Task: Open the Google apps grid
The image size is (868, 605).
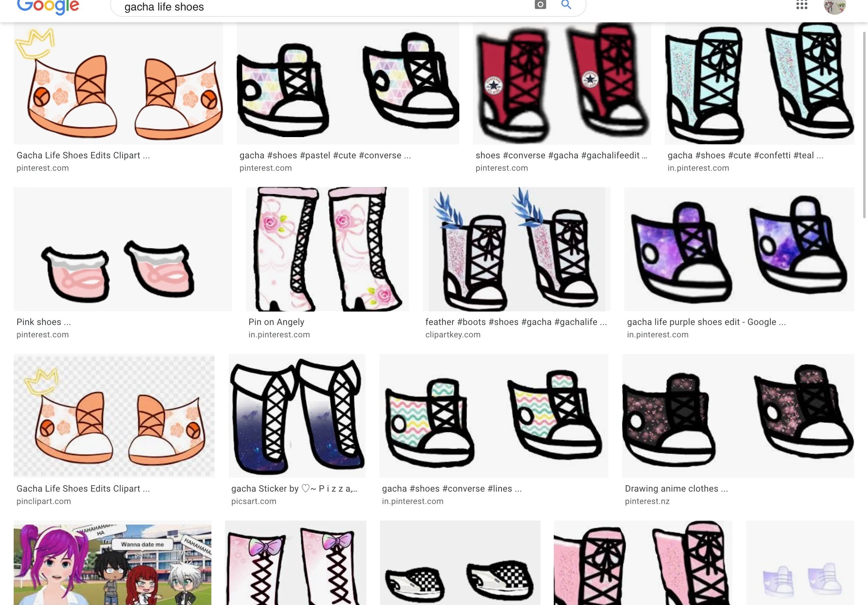Action: click(x=801, y=5)
